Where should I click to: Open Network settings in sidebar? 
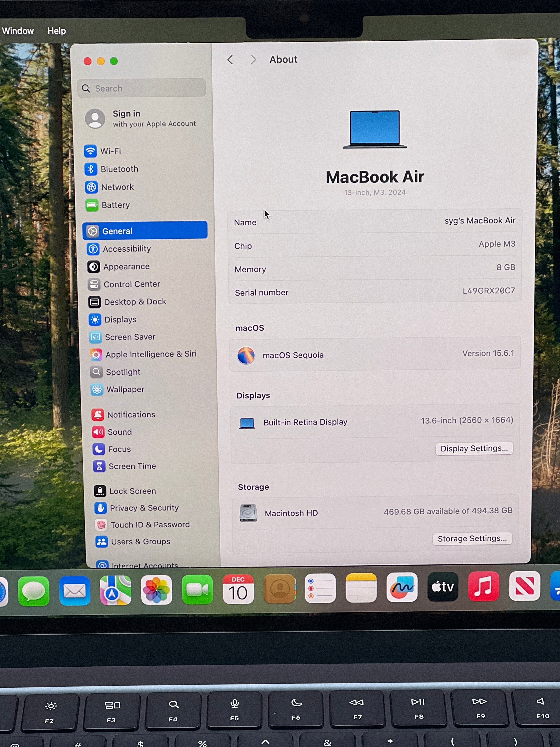[109, 187]
